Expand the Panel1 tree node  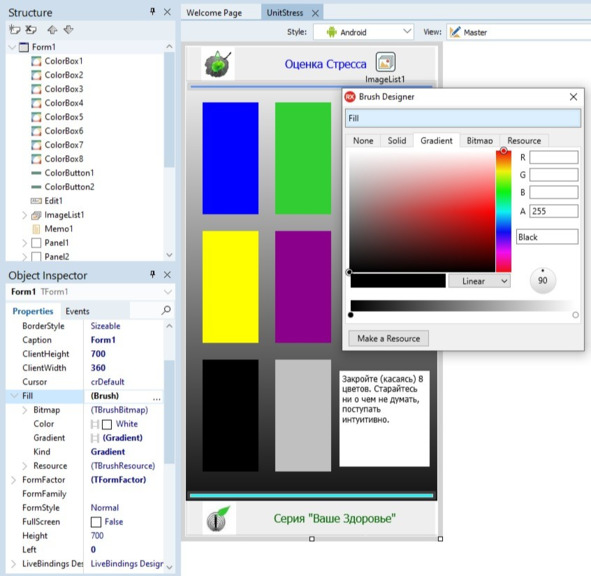point(24,243)
